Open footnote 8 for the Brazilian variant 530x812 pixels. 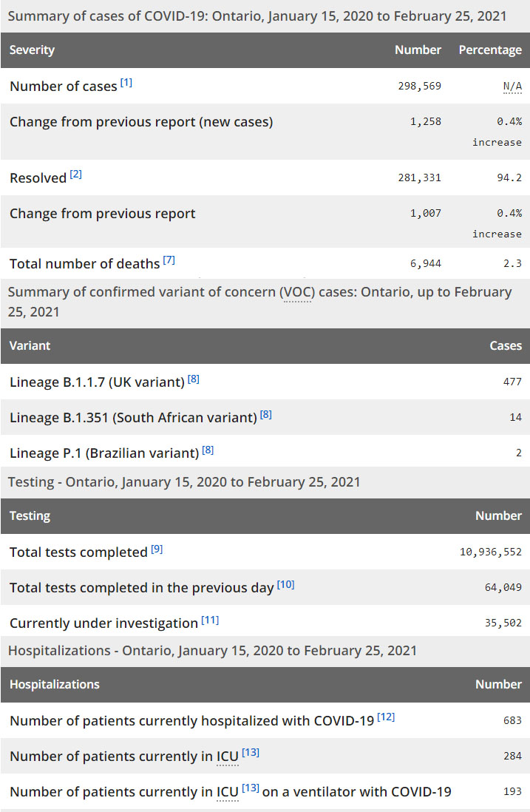(208, 449)
